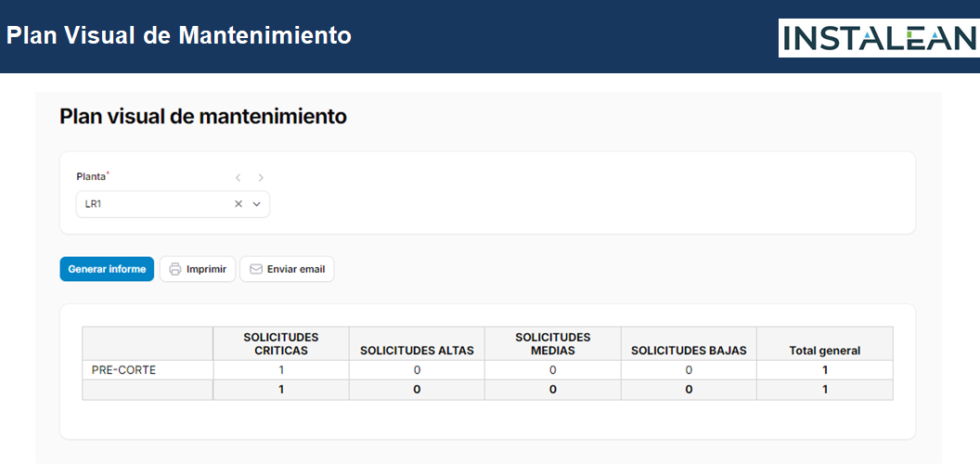Select the PRE-CORTE row label

(x=123, y=370)
